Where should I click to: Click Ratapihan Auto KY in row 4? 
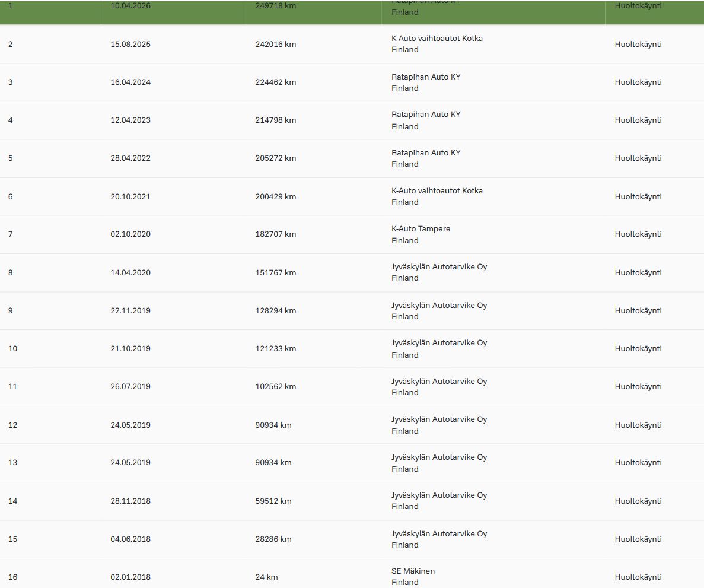pos(426,114)
